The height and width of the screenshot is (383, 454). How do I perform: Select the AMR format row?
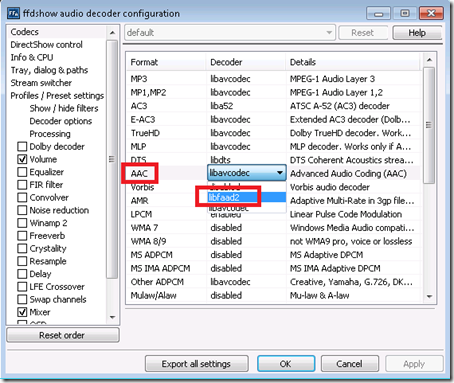tap(273, 201)
